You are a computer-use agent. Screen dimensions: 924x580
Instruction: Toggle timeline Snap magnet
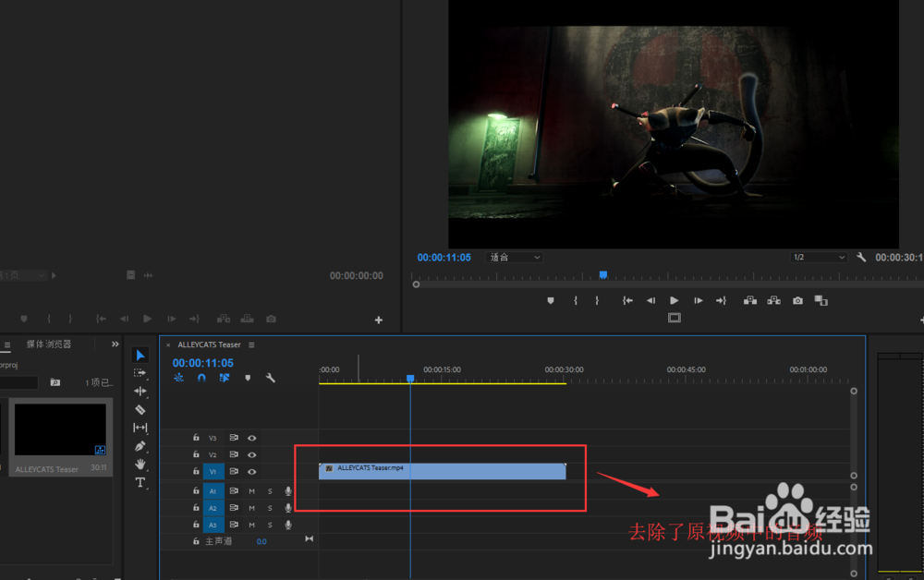pyautogui.click(x=201, y=378)
